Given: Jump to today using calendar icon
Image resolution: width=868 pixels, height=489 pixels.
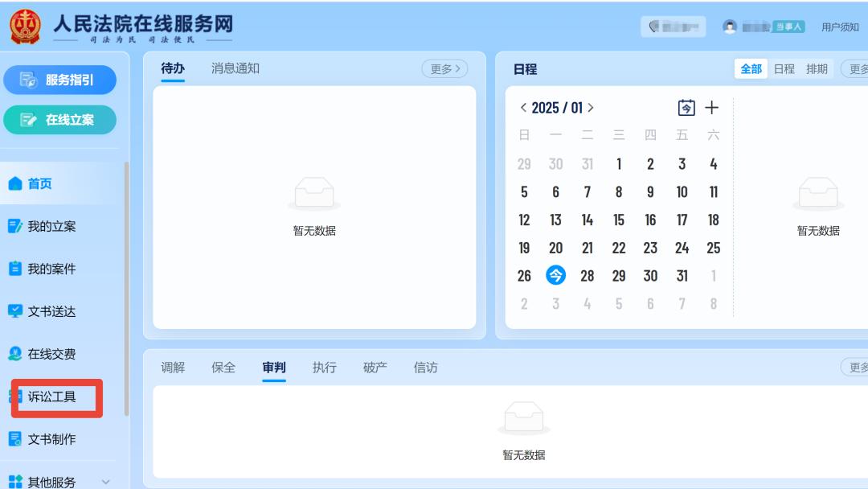Looking at the screenshot, I should point(686,108).
